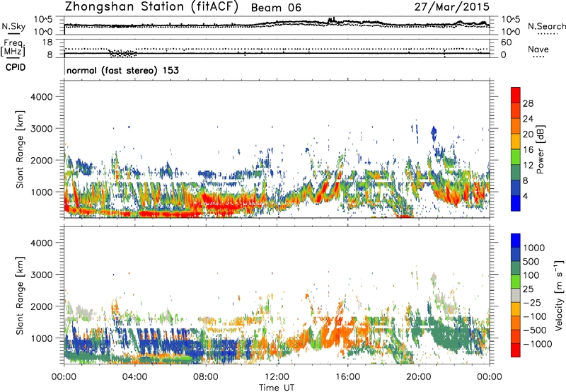566x392 pixels.
Task: Click the '1000' slant range tick in velocity panel
Action: 41,338
